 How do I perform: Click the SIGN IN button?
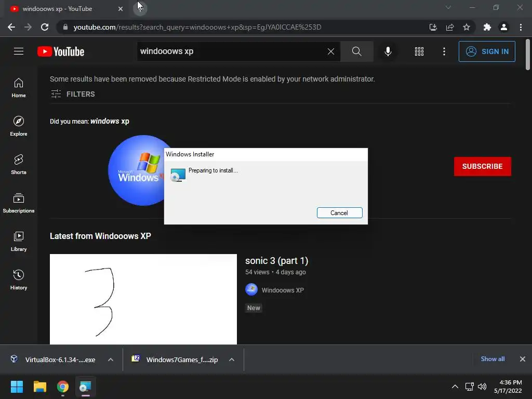[486, 51]
